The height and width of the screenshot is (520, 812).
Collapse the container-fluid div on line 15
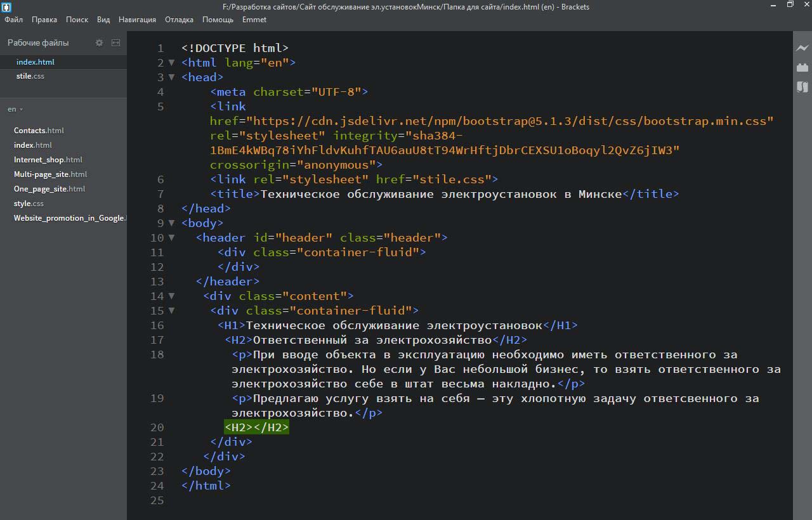(171, 311)
